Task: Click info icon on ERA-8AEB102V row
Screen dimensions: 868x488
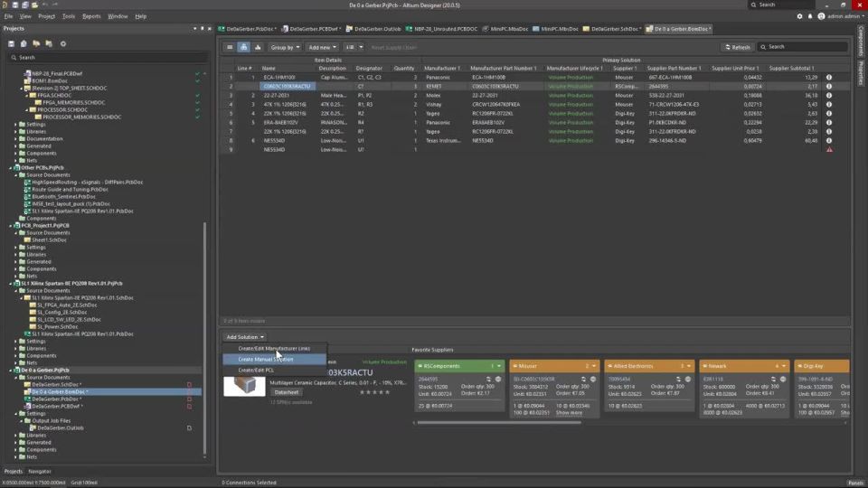Action: 829,122
